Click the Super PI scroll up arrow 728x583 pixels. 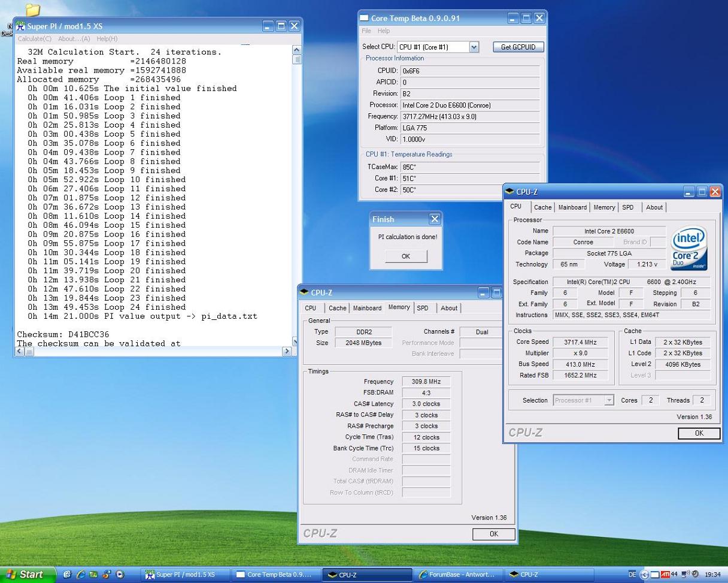pyautogui.click(x=296, y=50)
